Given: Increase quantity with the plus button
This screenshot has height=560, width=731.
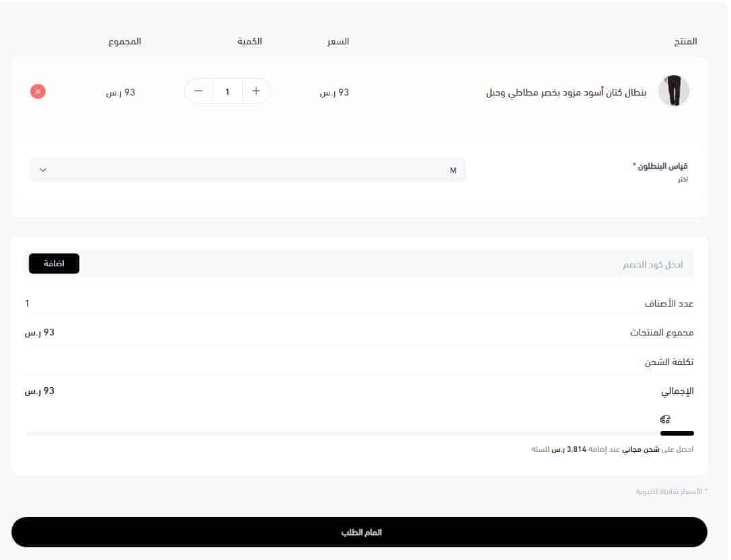Looking at the screenshot, I should (x=256, y=91).
